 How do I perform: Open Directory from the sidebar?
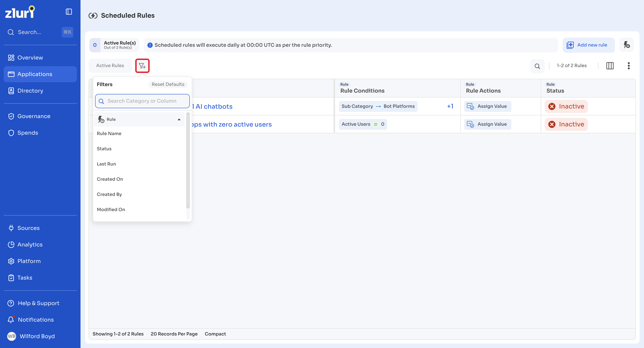pyautogui.click(x=40, y=91)
